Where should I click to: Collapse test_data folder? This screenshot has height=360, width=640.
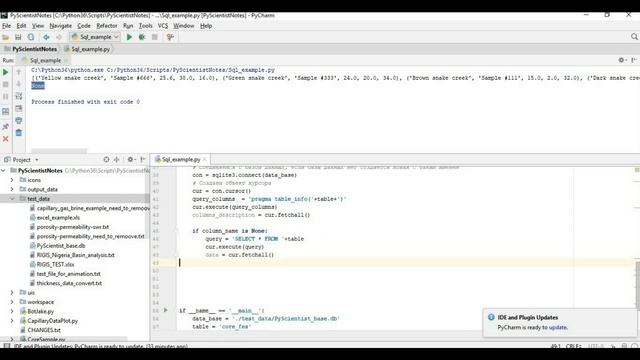coord(12,199)
